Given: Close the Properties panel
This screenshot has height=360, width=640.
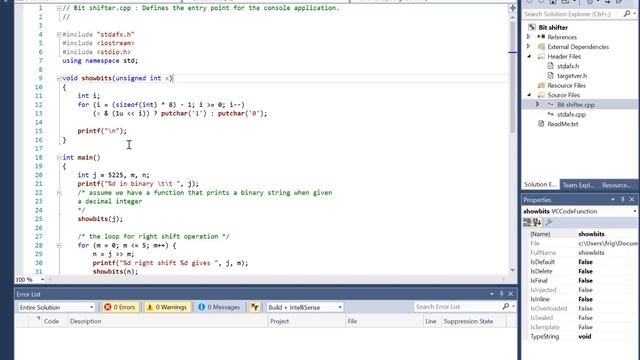Looking at the screenshot, I should (632, 200).
